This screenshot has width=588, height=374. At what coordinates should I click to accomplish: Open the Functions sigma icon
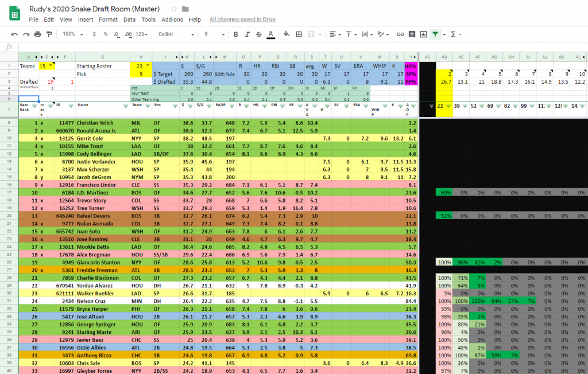(x=453, y=34)
